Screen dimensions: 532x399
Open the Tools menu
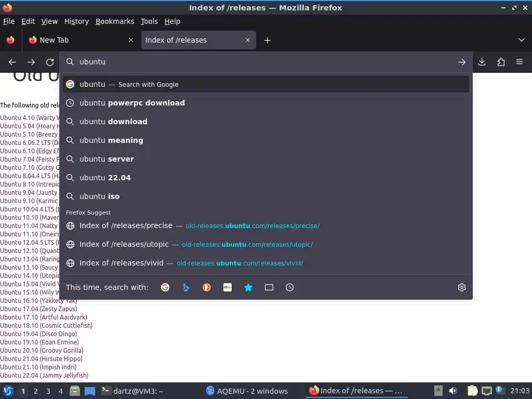click(x=149, y=21)
